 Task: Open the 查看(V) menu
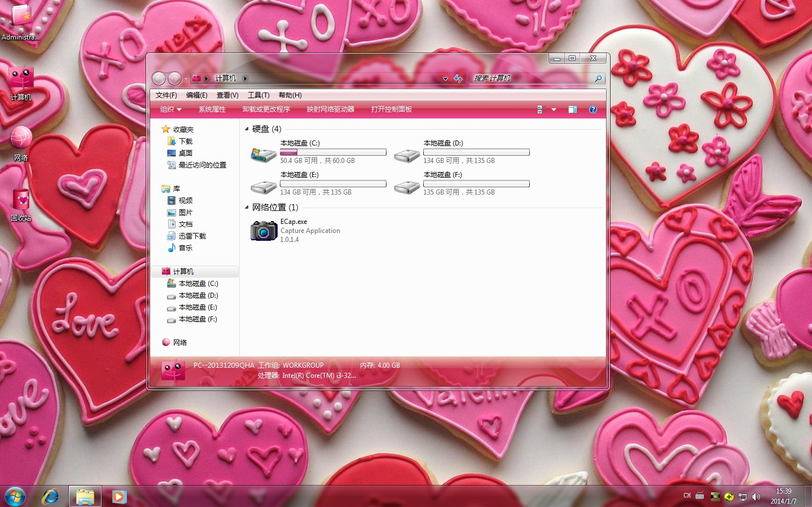pyautogui.click(x=227, y=95)
